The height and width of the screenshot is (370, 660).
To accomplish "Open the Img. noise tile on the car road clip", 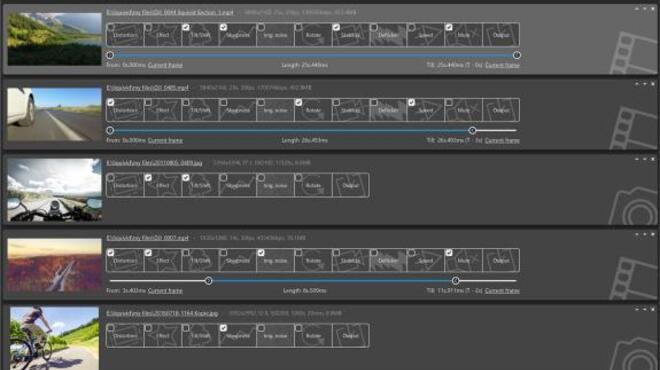I will click(276, 110).
